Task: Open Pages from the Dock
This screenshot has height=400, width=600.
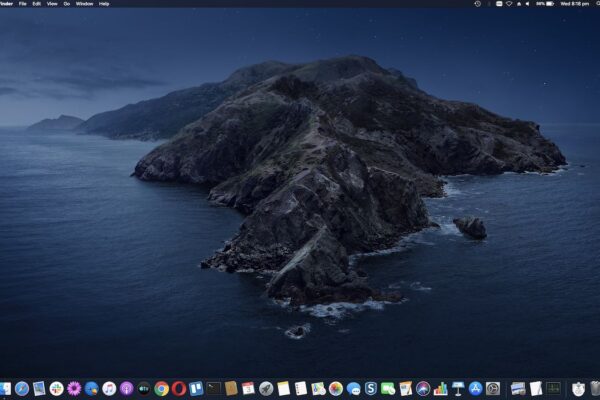Action: click(x=406, y=389)
